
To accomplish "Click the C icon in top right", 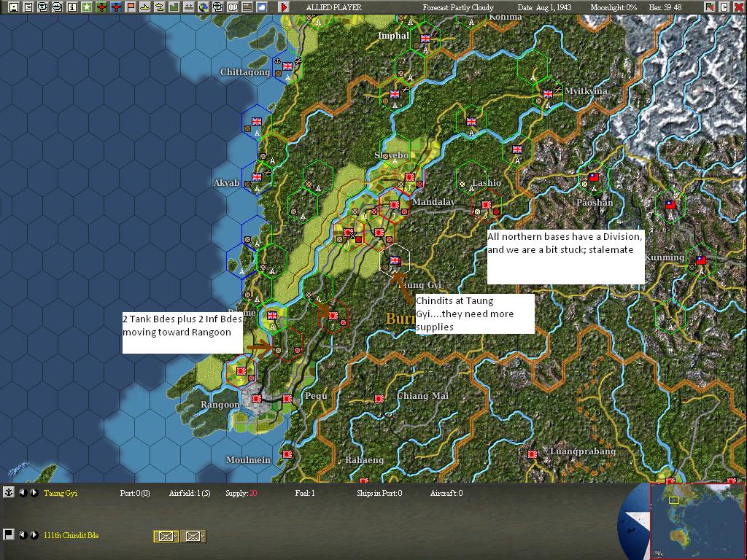I will [x=724, y=7].
